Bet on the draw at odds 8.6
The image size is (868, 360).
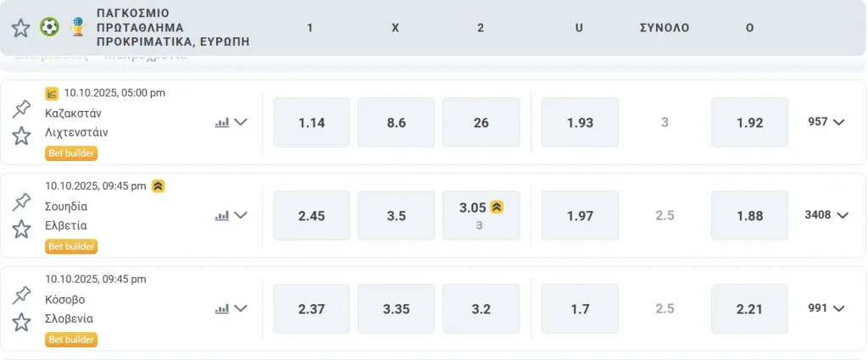point(396,123)
